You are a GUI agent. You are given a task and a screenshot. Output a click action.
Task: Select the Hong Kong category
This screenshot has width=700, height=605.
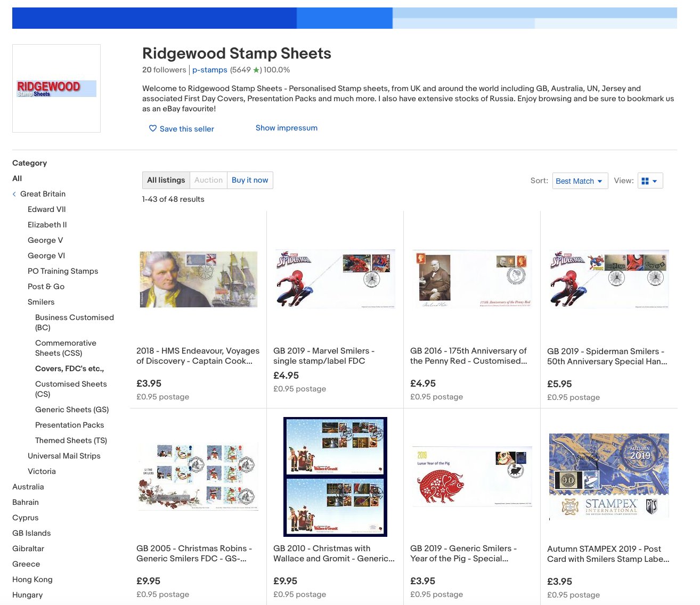coord(32,579)
